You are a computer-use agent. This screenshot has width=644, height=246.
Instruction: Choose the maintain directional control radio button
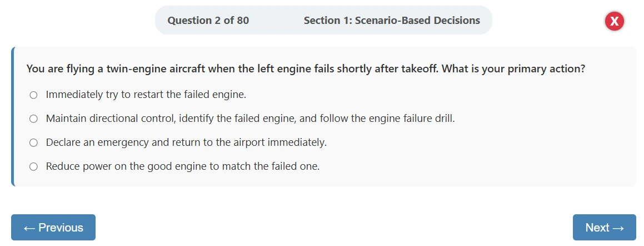(33, 119)
